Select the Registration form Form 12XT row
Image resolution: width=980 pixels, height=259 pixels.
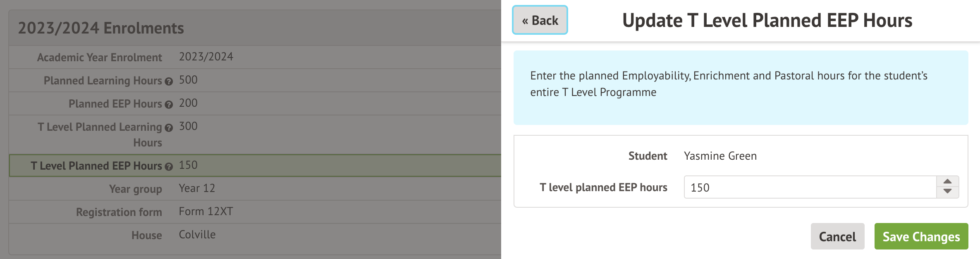(248, 211)
